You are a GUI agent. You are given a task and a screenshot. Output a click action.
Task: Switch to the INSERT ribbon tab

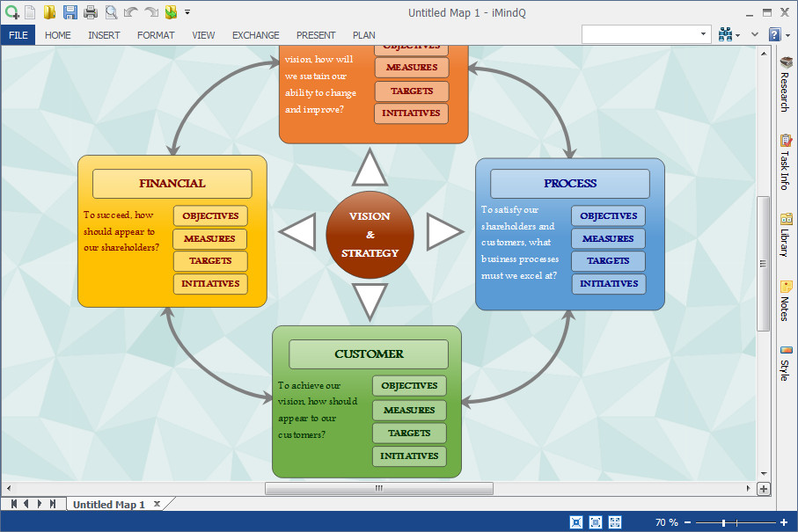(104, 35)
